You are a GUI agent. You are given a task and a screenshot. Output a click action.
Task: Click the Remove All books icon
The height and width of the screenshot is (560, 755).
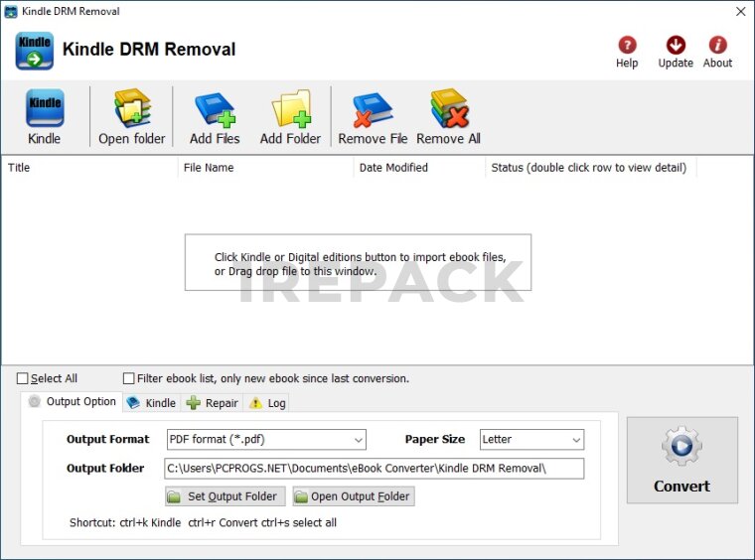coord(448,108)
